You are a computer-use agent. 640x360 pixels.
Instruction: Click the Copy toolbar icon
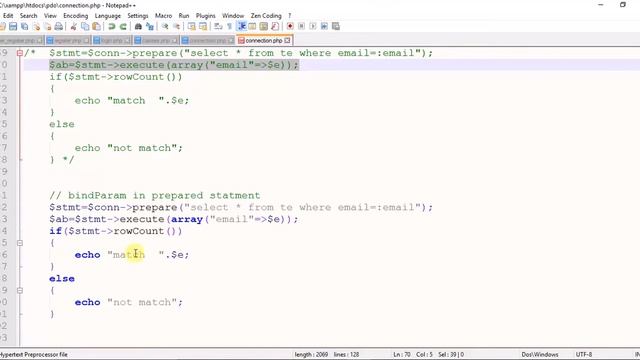pyautogui.click(x=85, y=27)
